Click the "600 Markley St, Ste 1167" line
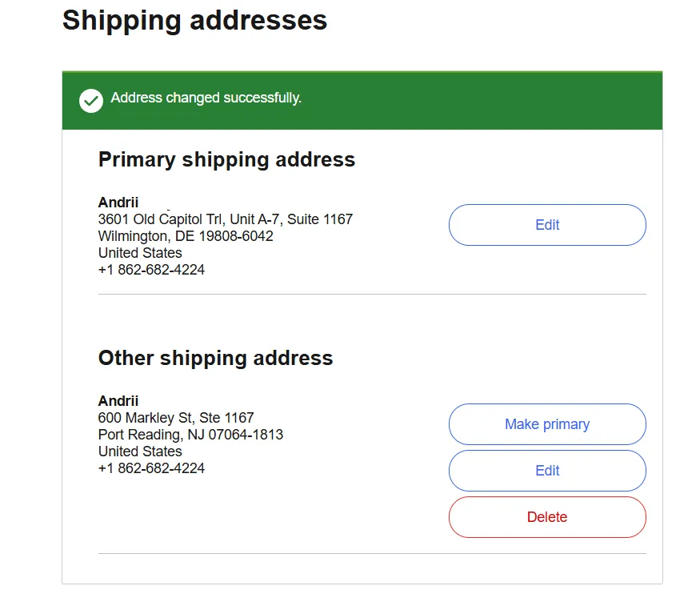 tap(176, 418)
